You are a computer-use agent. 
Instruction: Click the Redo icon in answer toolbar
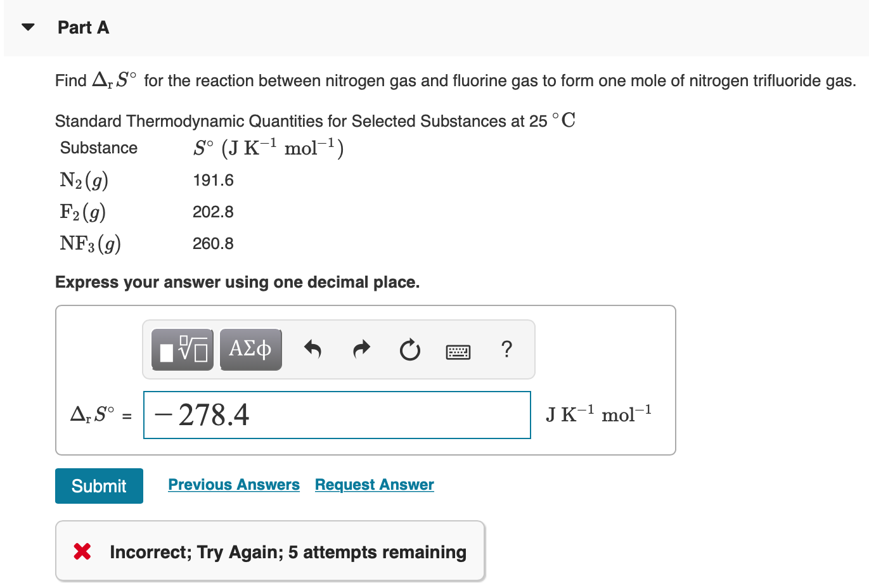click(361, 349)
